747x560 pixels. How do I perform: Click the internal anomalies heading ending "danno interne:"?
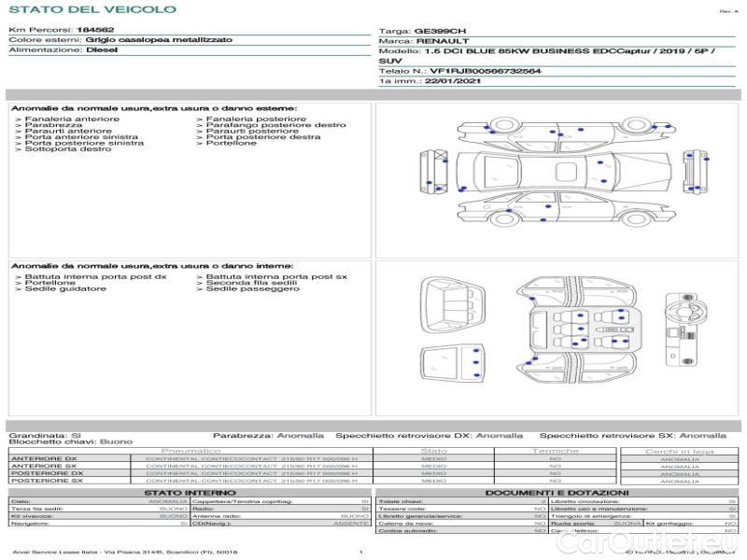point(152,266)
